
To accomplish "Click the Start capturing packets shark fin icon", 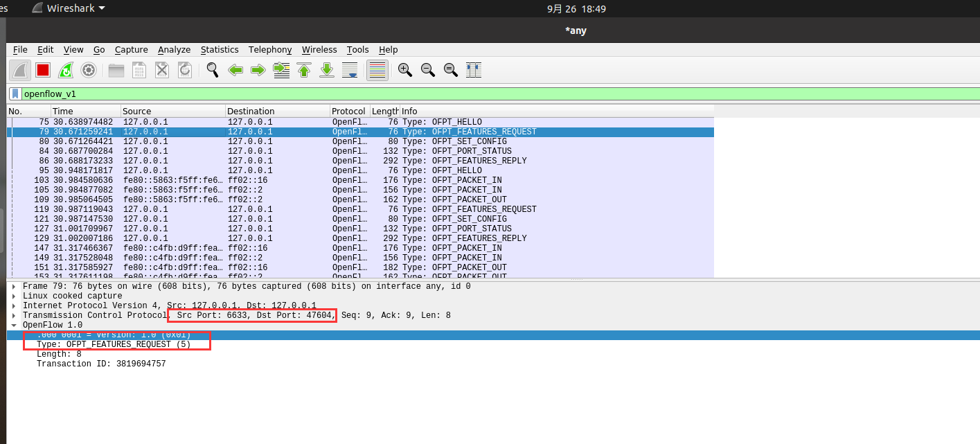I will pyautogui.click(x=20, y=70).
